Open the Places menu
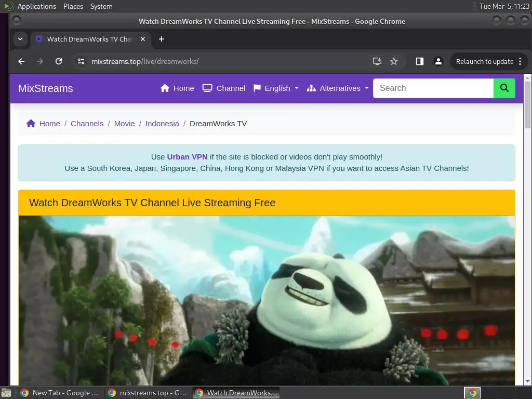Viewport: 532px width, 399px height. pyautogui.click(x=73, y=6)
